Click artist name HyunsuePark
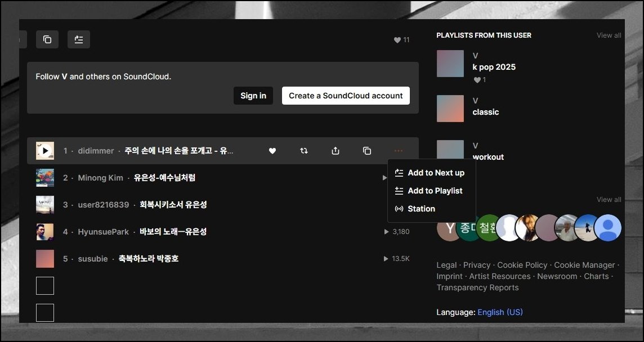 (104, 232)
